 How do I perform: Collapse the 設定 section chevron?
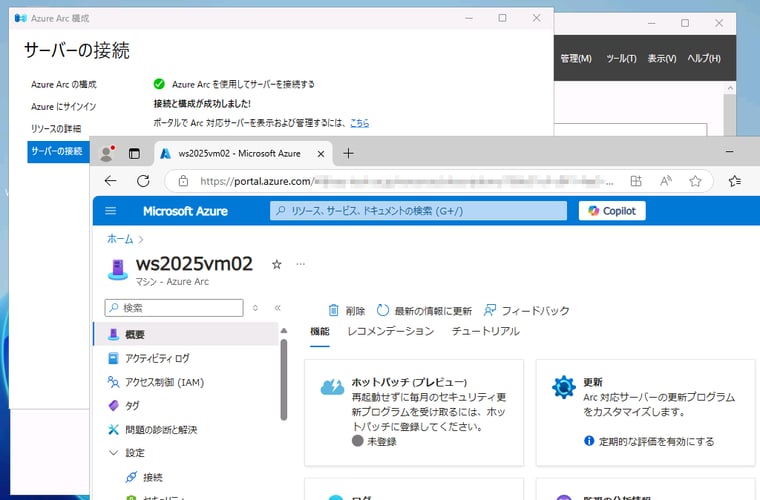pyautogui.click(x=113, y=453)
